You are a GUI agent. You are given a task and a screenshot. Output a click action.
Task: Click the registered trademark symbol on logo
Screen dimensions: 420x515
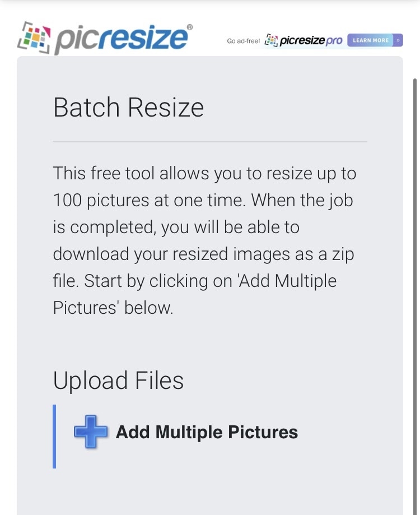[x=189, y=27]
